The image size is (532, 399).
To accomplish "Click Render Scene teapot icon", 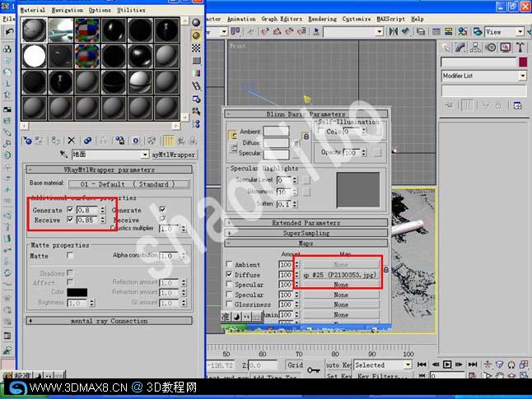I will [x=478, y=32].
